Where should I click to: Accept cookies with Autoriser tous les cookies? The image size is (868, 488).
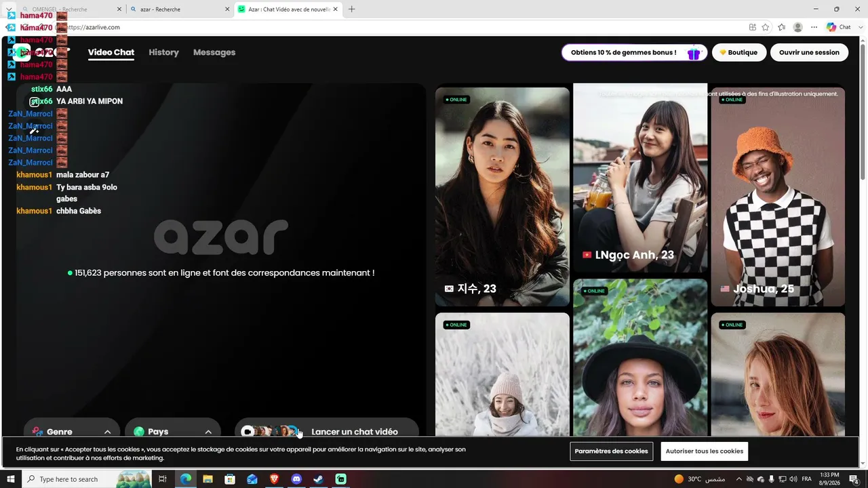tap(705, 451)
